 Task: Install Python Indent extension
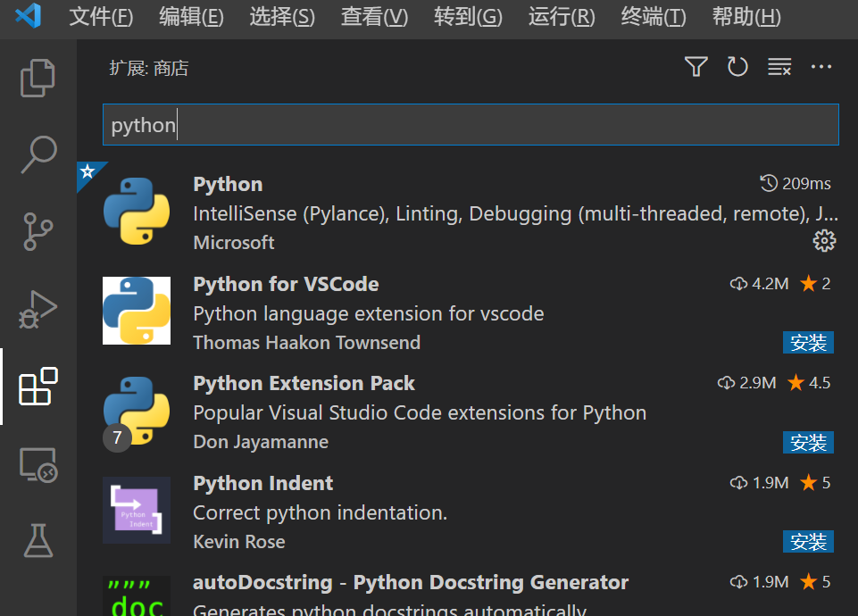[x=808, y=542]
